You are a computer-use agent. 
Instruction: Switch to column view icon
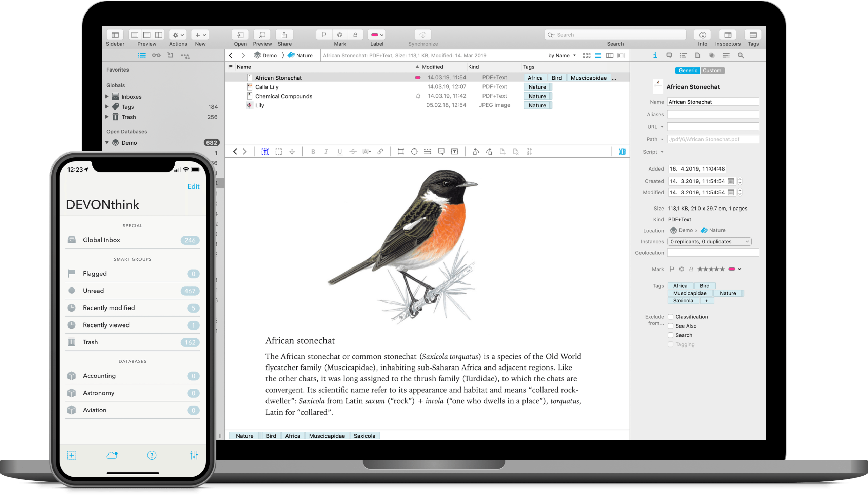point(610,55)
